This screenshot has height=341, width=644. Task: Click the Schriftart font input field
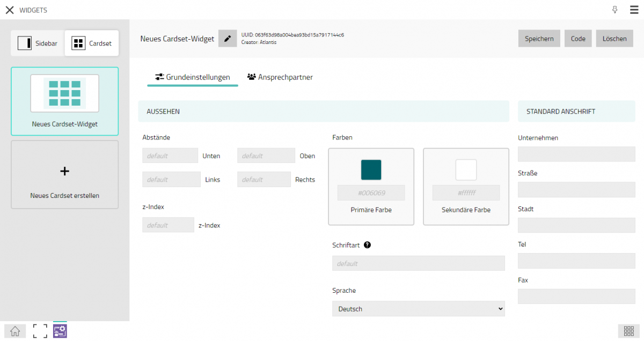pyautogui.click(x=419, y=263)
